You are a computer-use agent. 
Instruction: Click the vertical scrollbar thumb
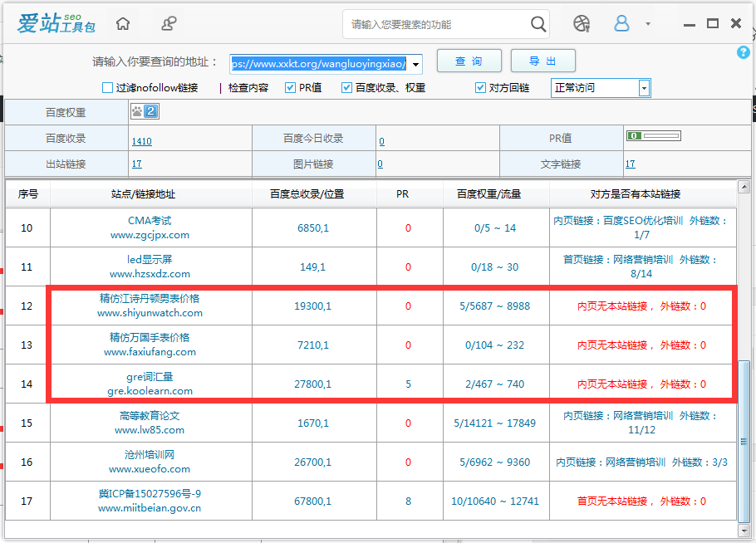tap(744, 441)
